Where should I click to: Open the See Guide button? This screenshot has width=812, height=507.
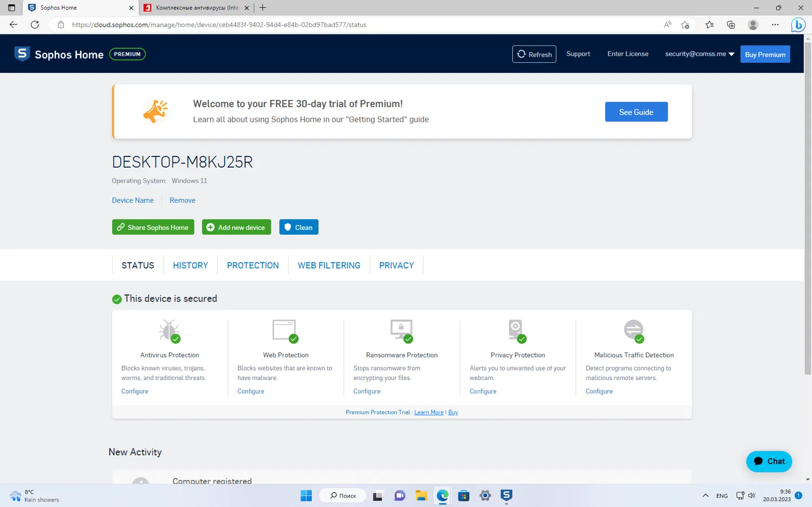click(636, 112)
